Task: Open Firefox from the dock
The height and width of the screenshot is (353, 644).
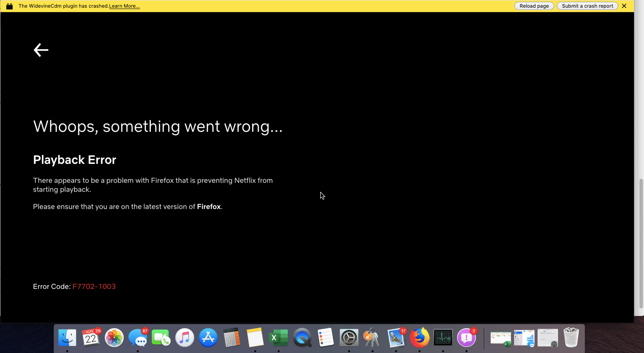Action: pos(420,338)
